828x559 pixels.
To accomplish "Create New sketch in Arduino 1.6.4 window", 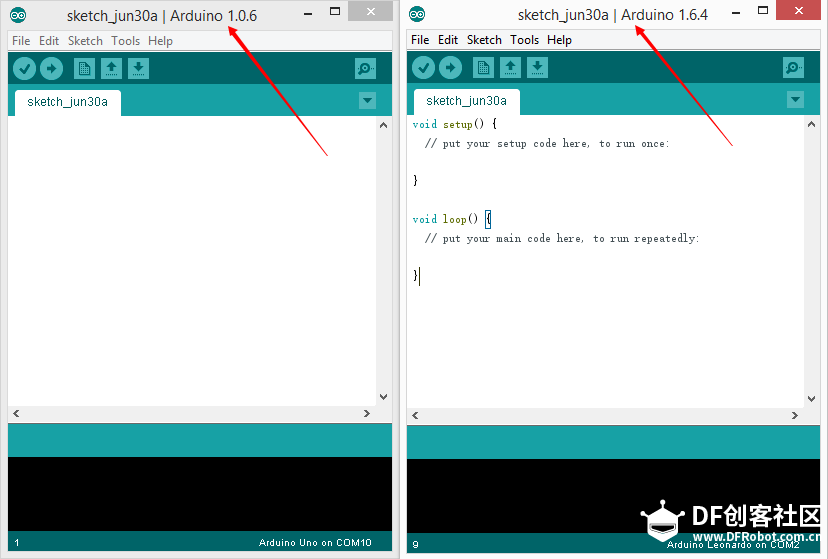I will tap(483, 68).
